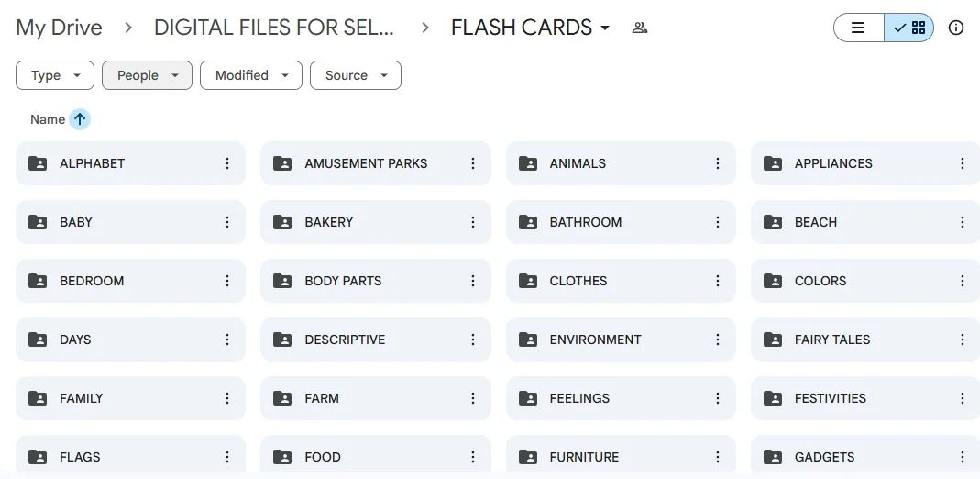Open FLASH CARDS folder dropdown menu

point(605,28)
